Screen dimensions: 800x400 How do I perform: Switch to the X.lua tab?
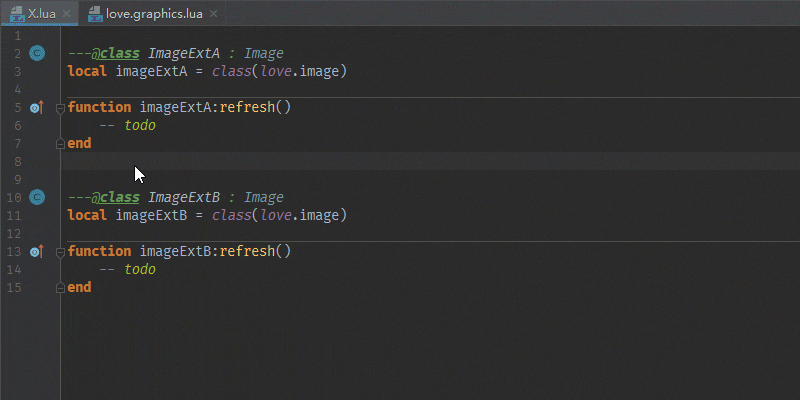39,13
